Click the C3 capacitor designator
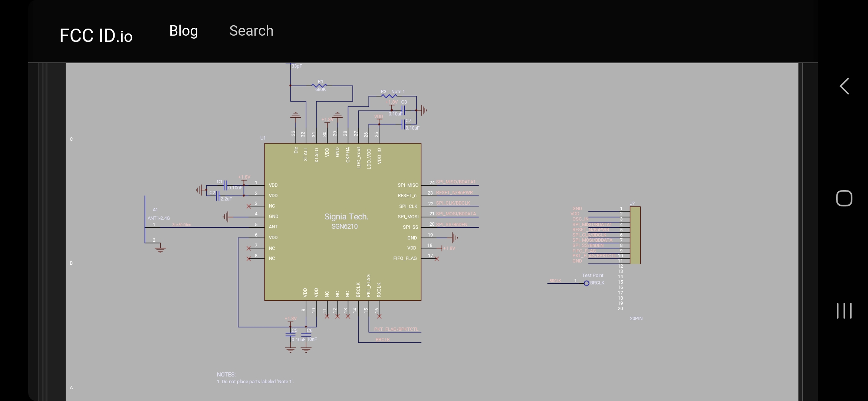The width and height of the screenshot is (868, 401). (x=404, y=102)
